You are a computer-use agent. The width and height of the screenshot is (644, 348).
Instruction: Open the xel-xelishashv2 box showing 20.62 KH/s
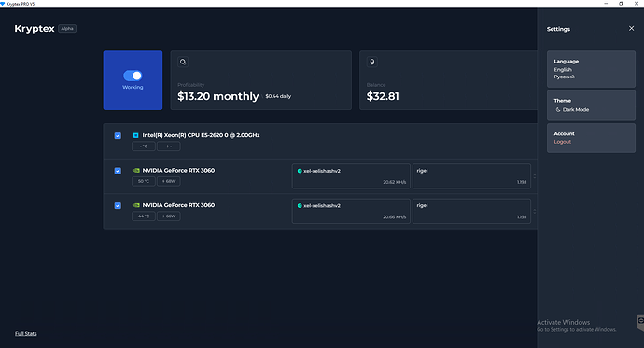351,176
